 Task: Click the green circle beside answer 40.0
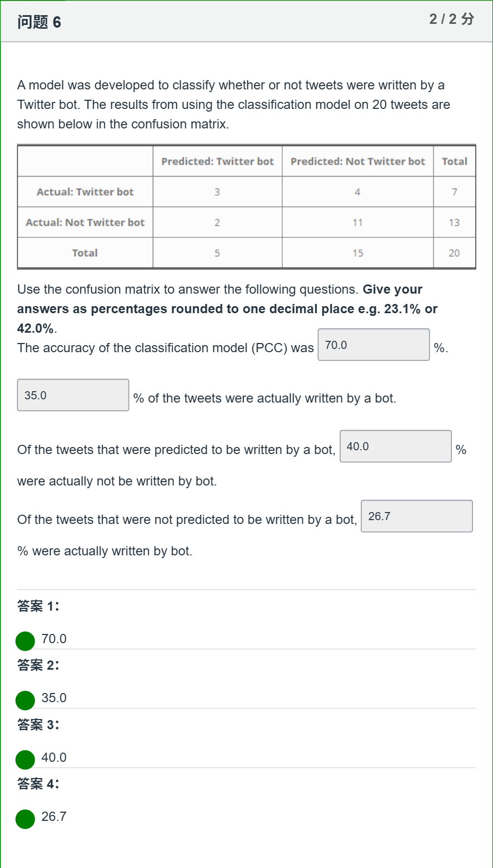tap(25, 760)
